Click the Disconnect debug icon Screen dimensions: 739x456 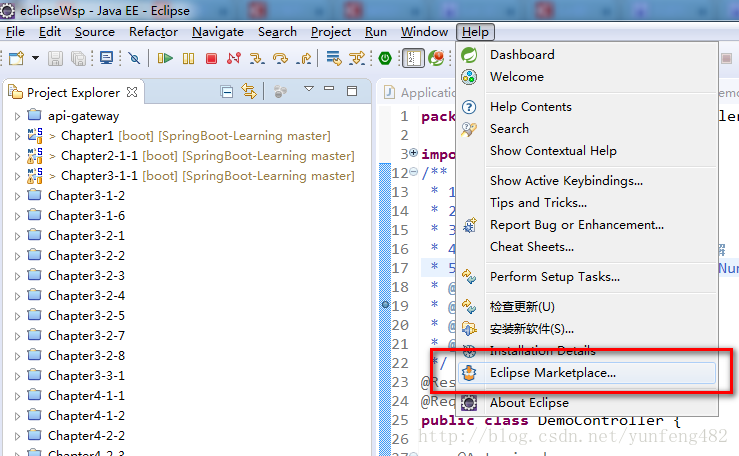click(234, 58)
